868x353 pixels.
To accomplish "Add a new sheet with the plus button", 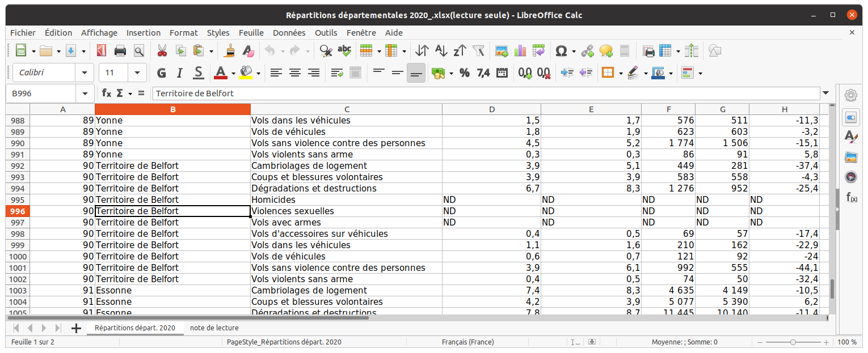I will pos(76,328).
